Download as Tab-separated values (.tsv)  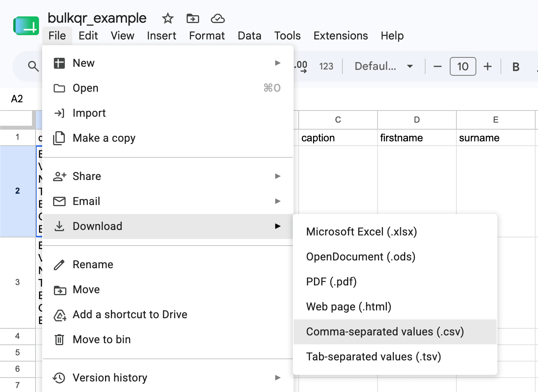(x=395, y=356)
